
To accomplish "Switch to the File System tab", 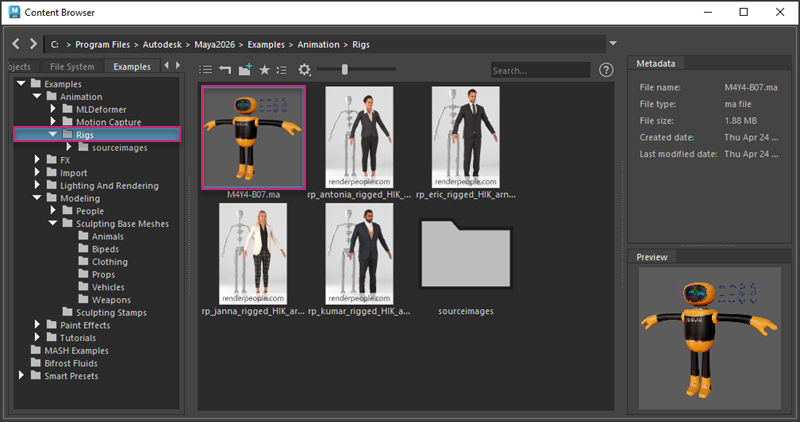I will [x=72, y=66].
